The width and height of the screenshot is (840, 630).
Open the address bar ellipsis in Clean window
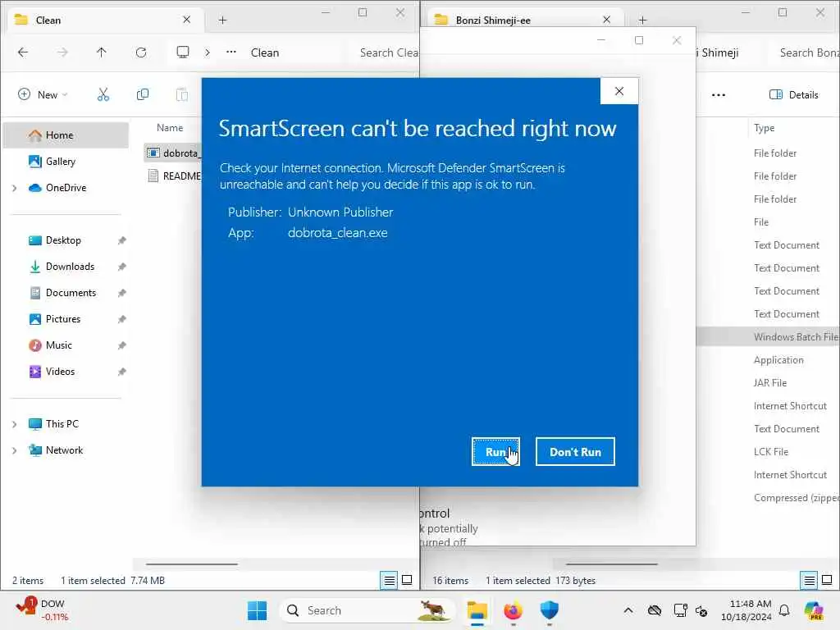(x=231, y=52)
